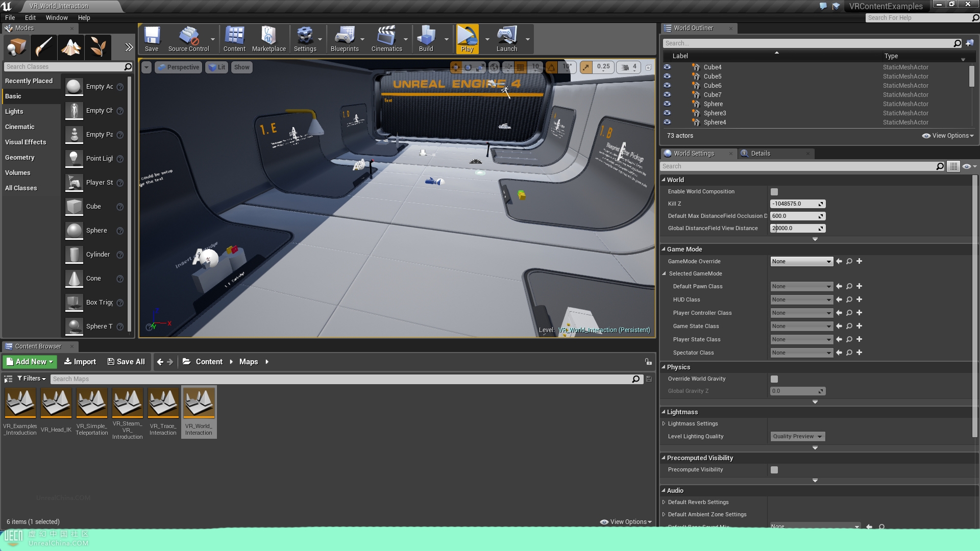Viewport: 980px width, 551px height.
Task: Open the Content toolbar button
Action: tap(234, 39)
